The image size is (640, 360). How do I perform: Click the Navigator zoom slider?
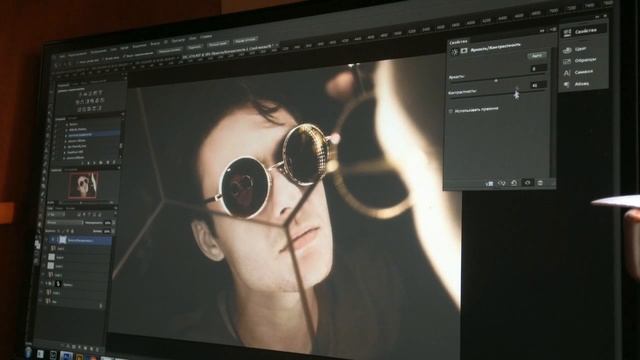(x=85, y=202)
